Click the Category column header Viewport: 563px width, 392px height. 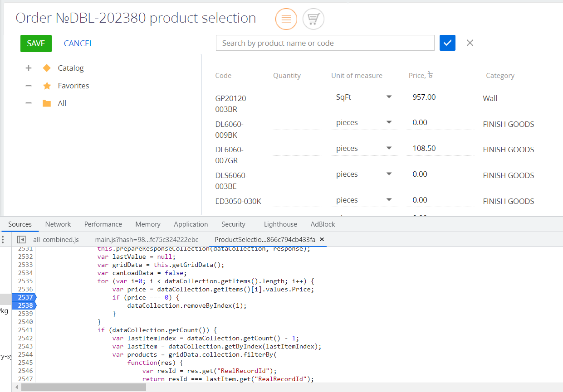click(x=500, y=76)
